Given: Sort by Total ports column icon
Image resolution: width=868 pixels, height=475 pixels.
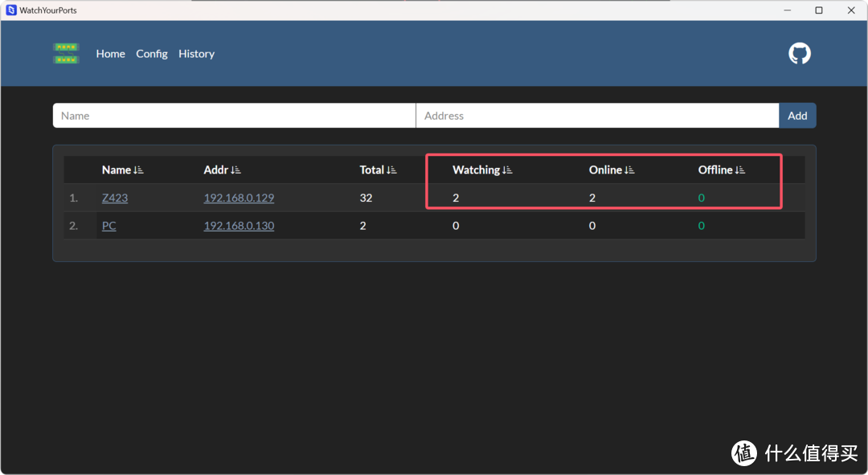Looking at the screenshot, I should point(391,170).
